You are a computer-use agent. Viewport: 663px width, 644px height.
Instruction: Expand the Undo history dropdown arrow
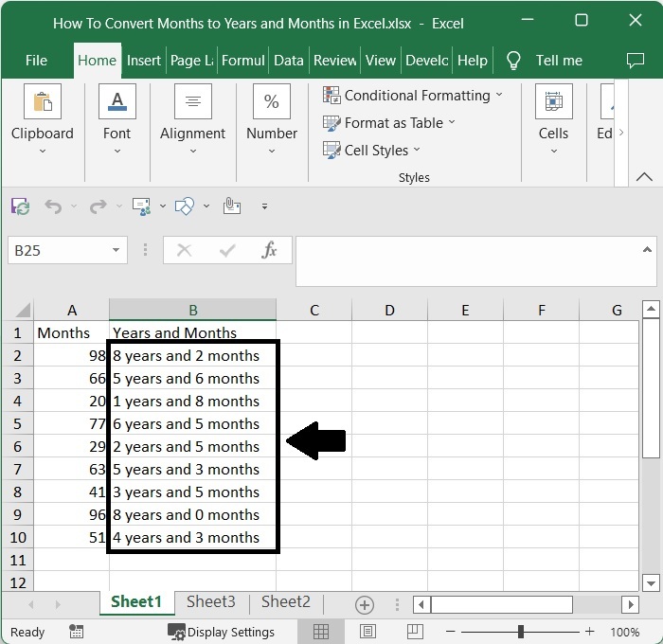[x=74, y=206]
